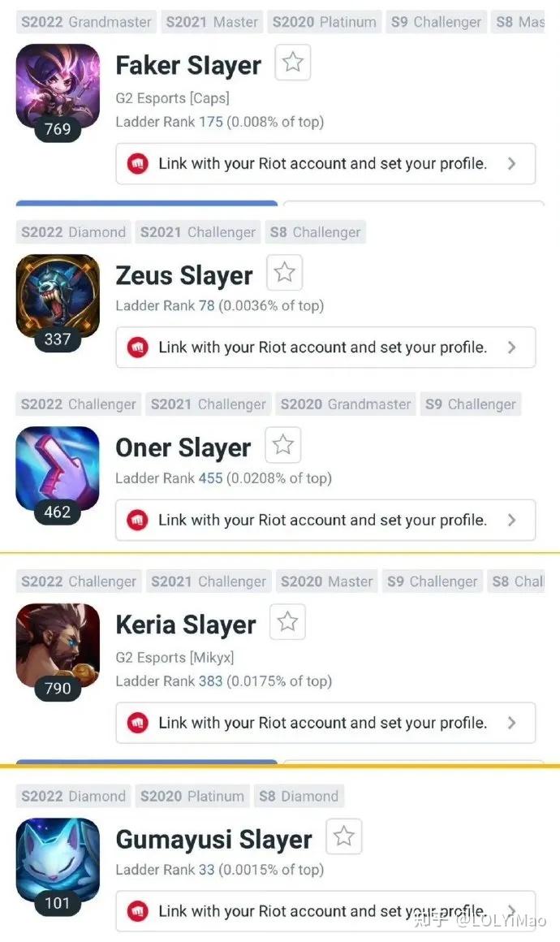Click the Link with Riot account button for Gumayusi

click(x=325, y=911)
